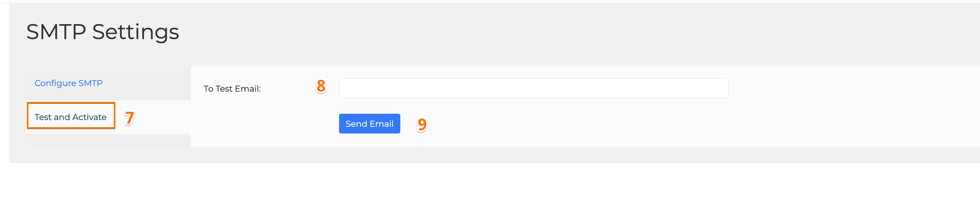Click the Send Email button to test SMTP
This screenshot has height=203, width=980.
tap(369, 124)
